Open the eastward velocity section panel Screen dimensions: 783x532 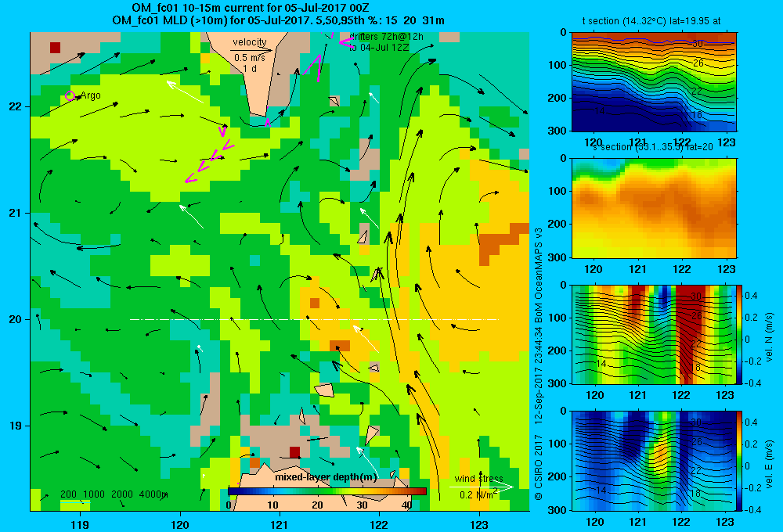click(x=654, y=461)
